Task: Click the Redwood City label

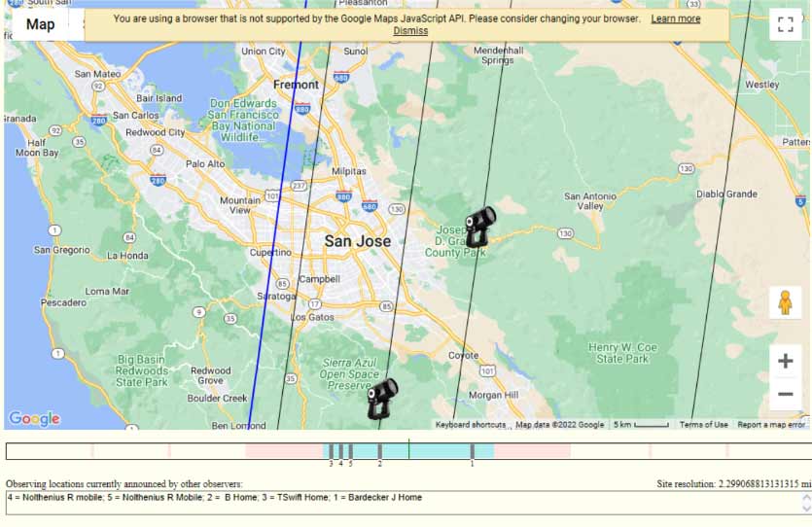Action: (155, 132)
